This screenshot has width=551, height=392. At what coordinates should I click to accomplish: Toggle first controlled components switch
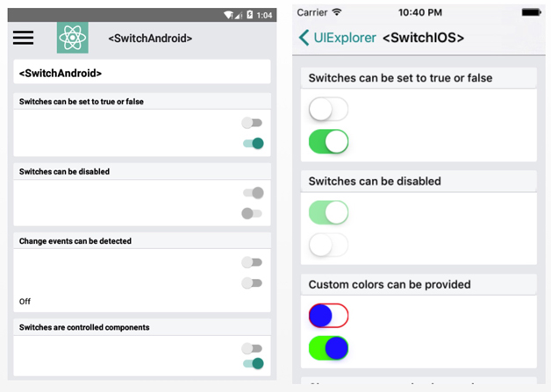point(252,348)
